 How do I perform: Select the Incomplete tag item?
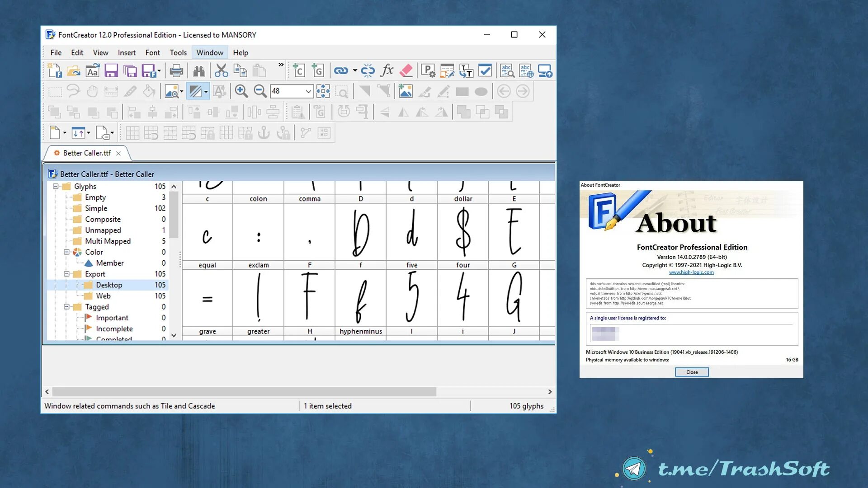coord(114,328)
